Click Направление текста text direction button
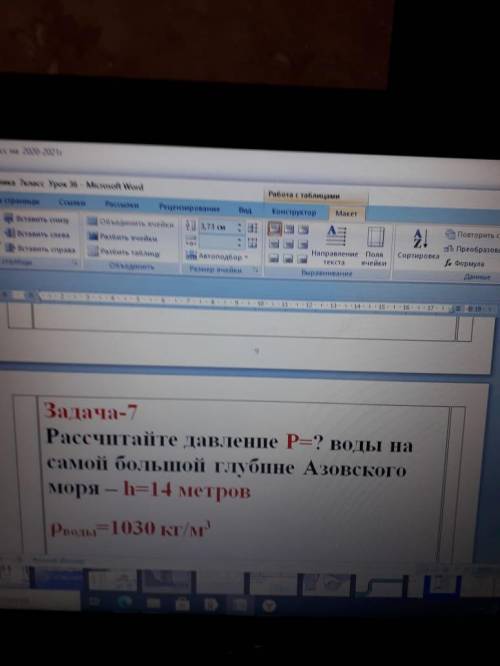 (x=335, y=246)
